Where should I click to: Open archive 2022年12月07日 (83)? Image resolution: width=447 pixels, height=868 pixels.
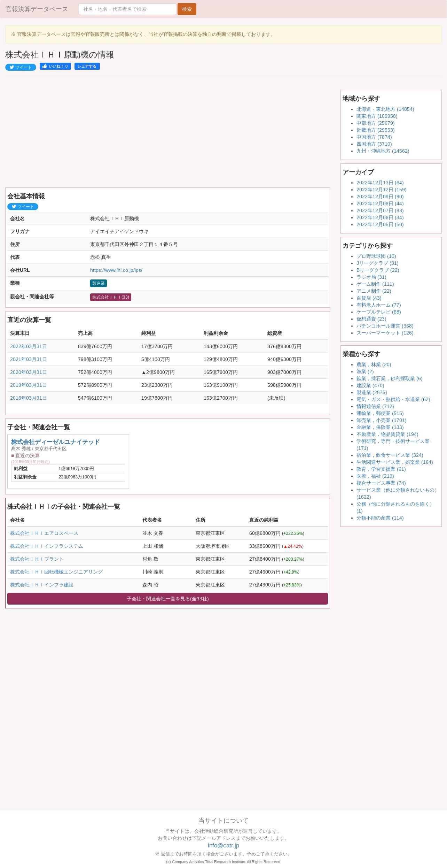pyautogui.click(x=380, y=210)
